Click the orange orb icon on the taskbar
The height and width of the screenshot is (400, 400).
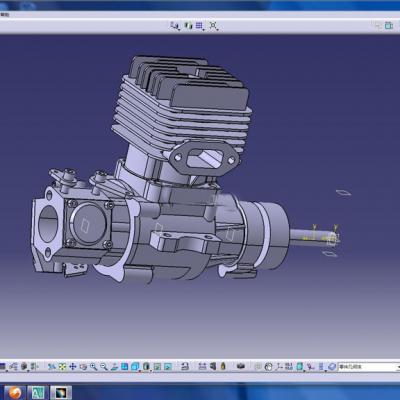click(15, 393)
